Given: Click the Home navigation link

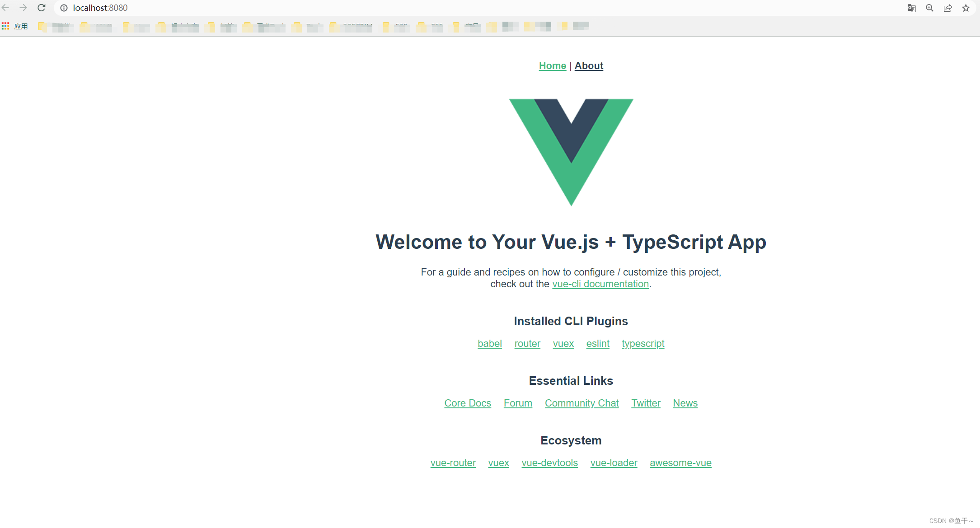Looking at the screenshot, I should [x=552, y=65].
